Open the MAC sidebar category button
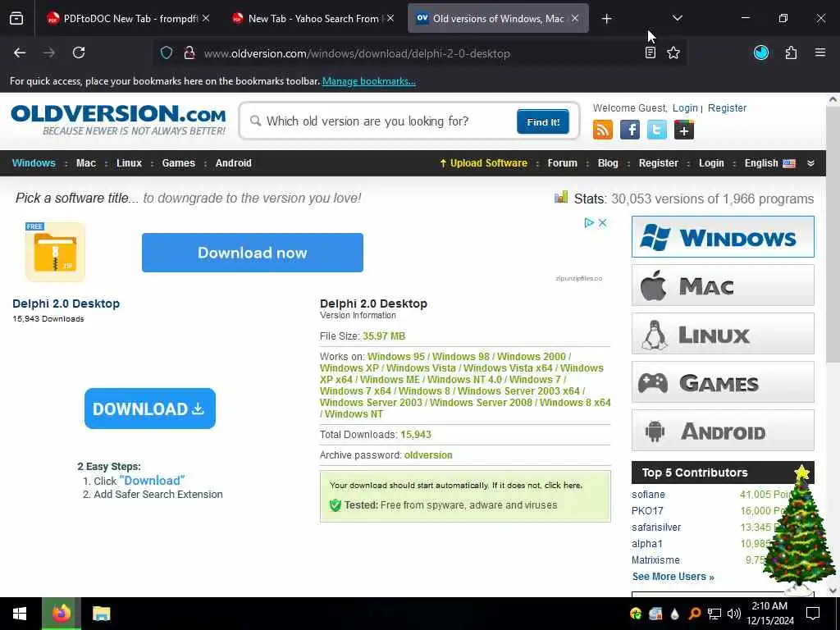This screenshot has height=630, width=840. (x=723, y=285)
